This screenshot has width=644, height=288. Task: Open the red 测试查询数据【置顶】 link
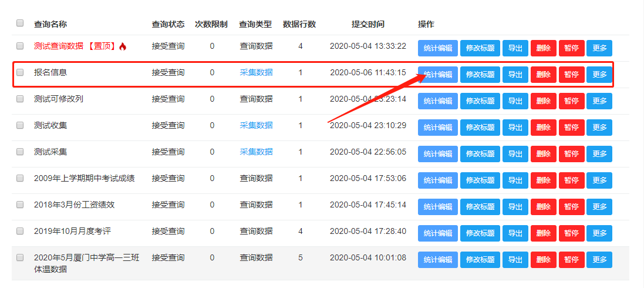pos(76,46)
